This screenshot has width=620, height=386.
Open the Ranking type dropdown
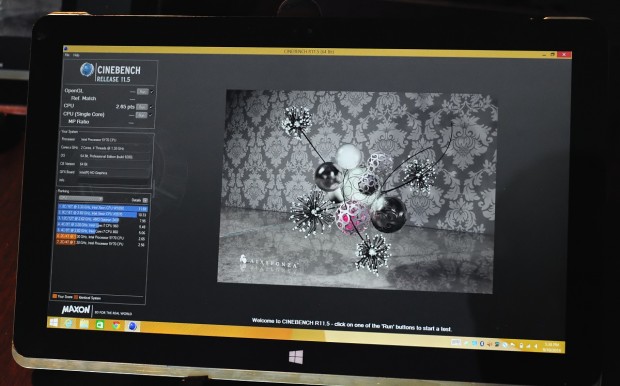[80, 199]
